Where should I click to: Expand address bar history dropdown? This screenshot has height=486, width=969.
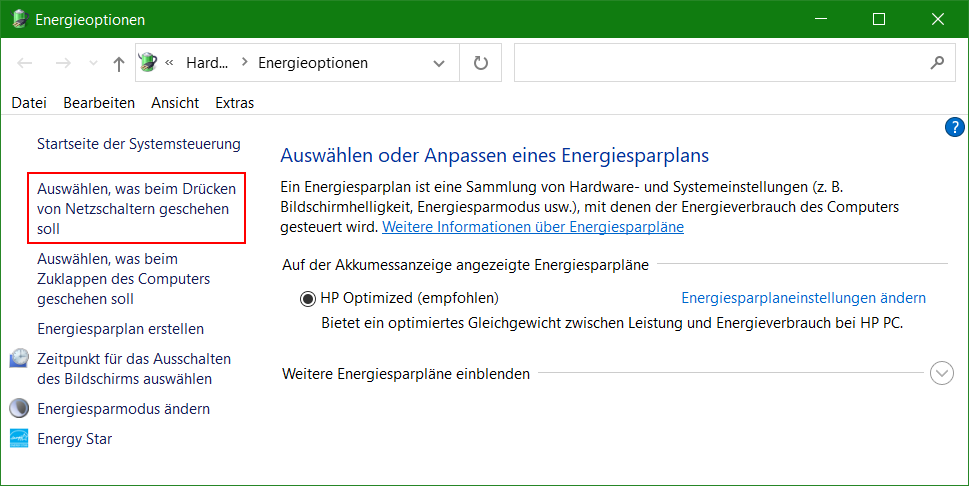(439, 63)
